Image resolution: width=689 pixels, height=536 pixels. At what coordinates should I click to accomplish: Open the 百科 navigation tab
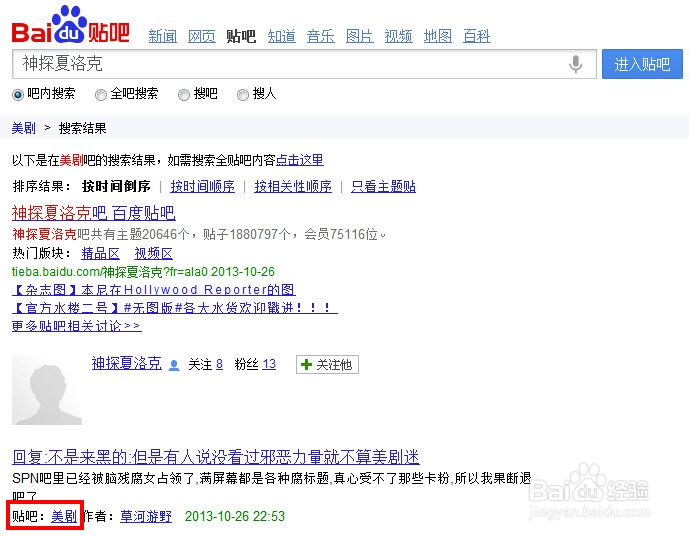click(x=477, y=36)
